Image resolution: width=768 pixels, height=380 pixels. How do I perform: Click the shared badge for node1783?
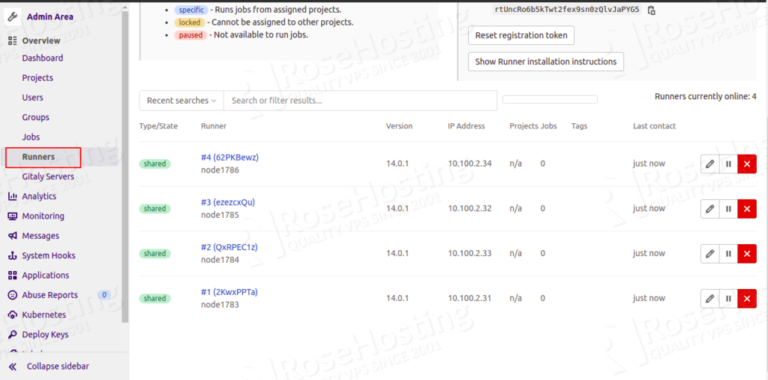(155, 298)
